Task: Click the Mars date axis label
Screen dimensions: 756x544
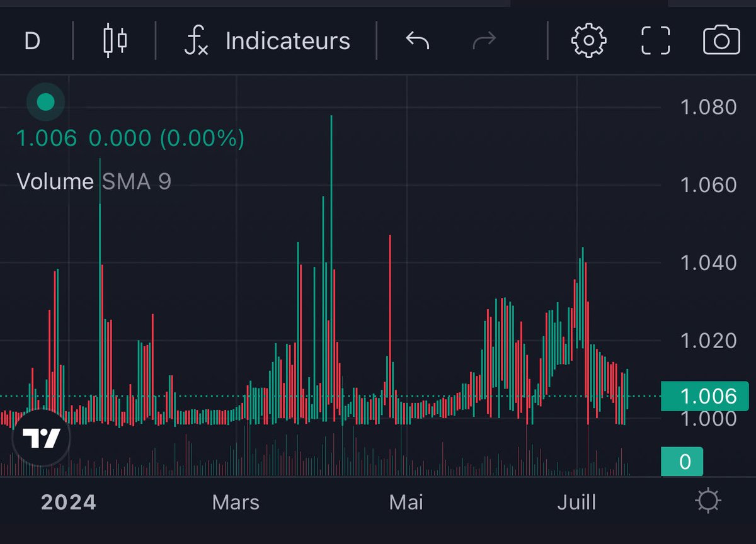Action: [x=236, y=502]
